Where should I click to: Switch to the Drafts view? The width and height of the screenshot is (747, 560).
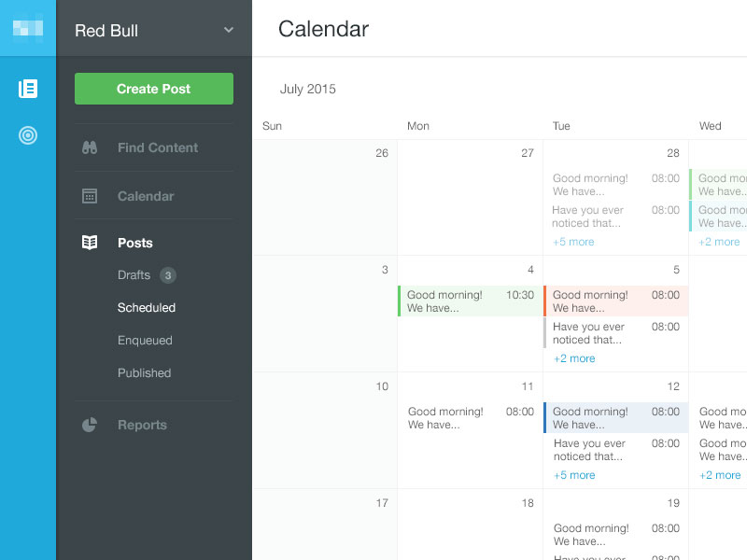tap(134, 275)
